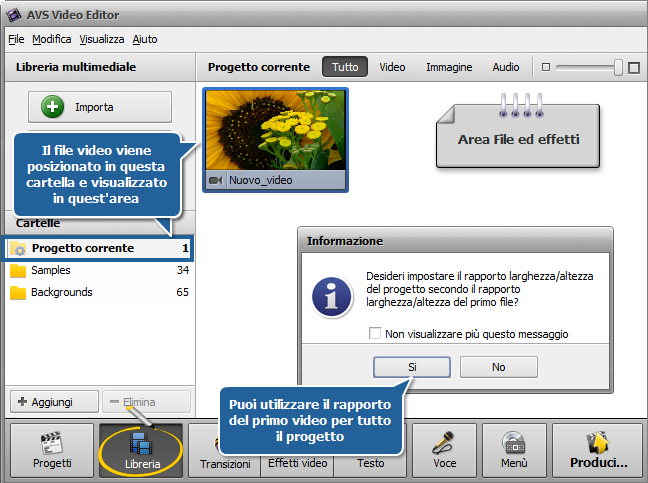This screenshot has width=648, height=483.
Task: Open the File menu
Action: [x=16, y=39]
